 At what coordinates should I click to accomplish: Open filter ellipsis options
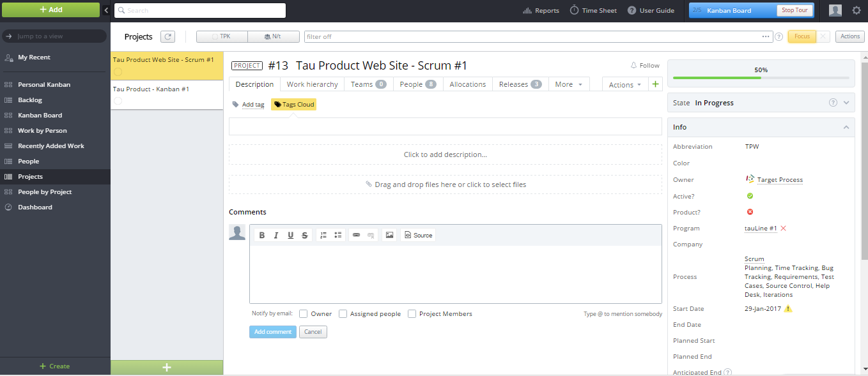pyautogui.click(x=766, y=36)
